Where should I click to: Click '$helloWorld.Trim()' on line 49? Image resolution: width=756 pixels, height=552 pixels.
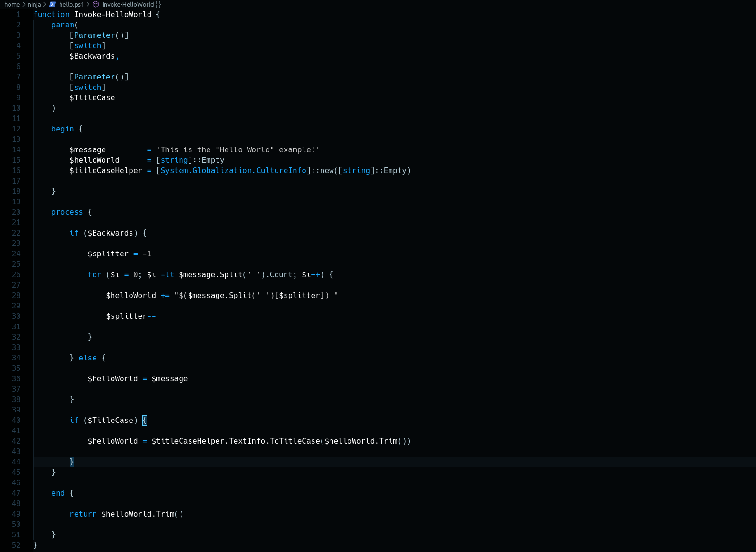[x=142, y=514]
